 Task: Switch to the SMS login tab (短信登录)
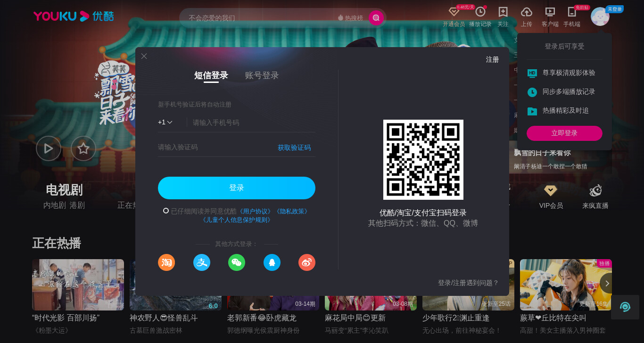pos(211,75)
